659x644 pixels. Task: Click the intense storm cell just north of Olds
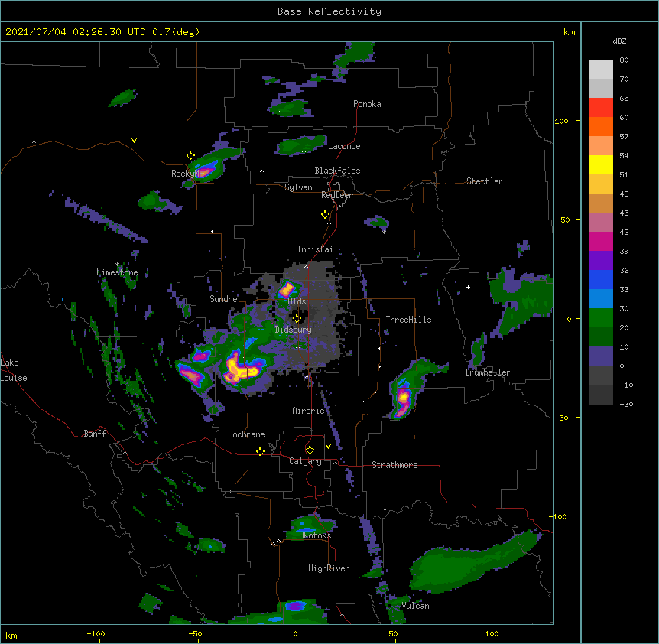pos(287,290)
